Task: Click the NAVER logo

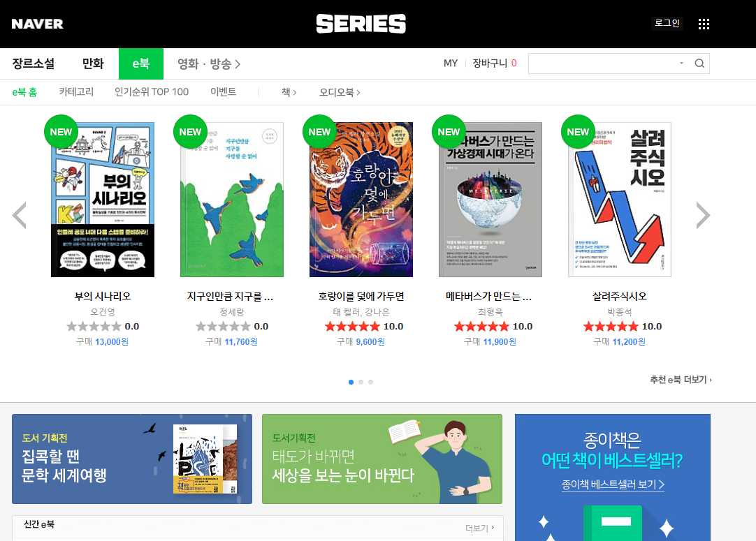Action: click(x=37, y=24)
